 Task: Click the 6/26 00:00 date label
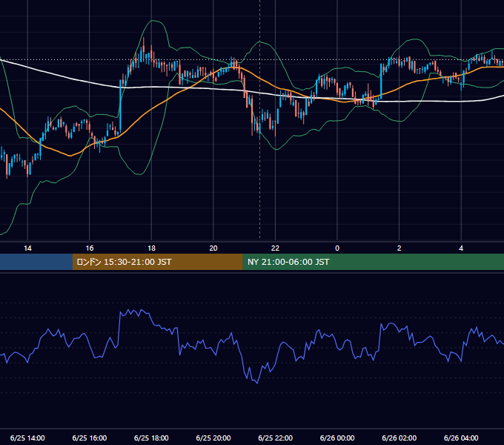(337, 438)
